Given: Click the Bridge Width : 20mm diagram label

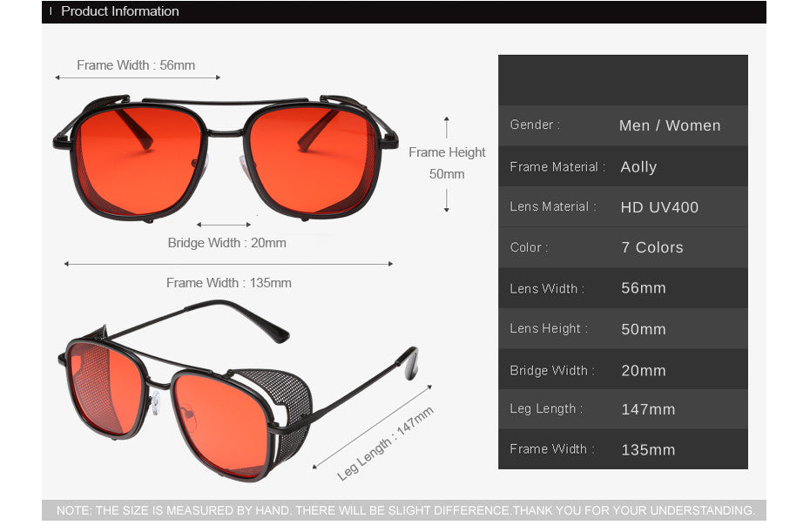Looking at the screenshot, I should click(x=226, y=243).
